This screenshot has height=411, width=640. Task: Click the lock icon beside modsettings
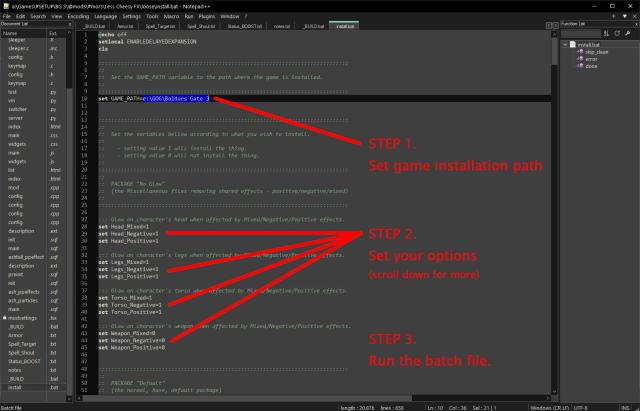tap(4, 318)
